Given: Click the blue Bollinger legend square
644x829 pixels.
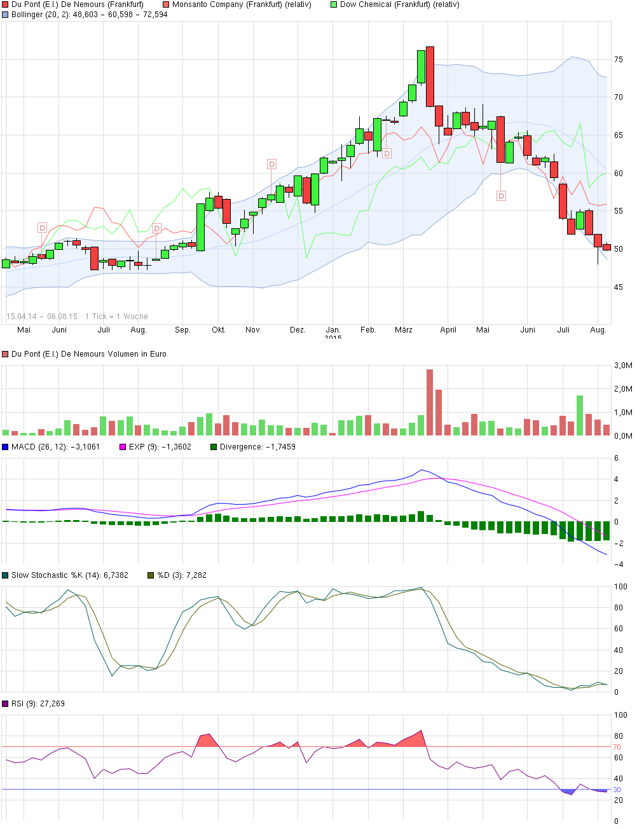Looking at the screenshot, I should [x=6, y=15].
